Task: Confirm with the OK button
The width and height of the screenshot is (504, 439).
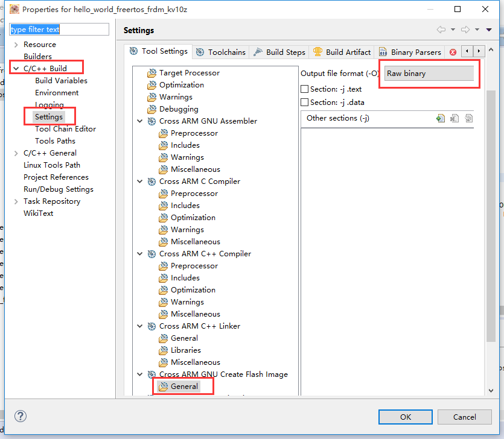Action: click(x=406, y=417)
